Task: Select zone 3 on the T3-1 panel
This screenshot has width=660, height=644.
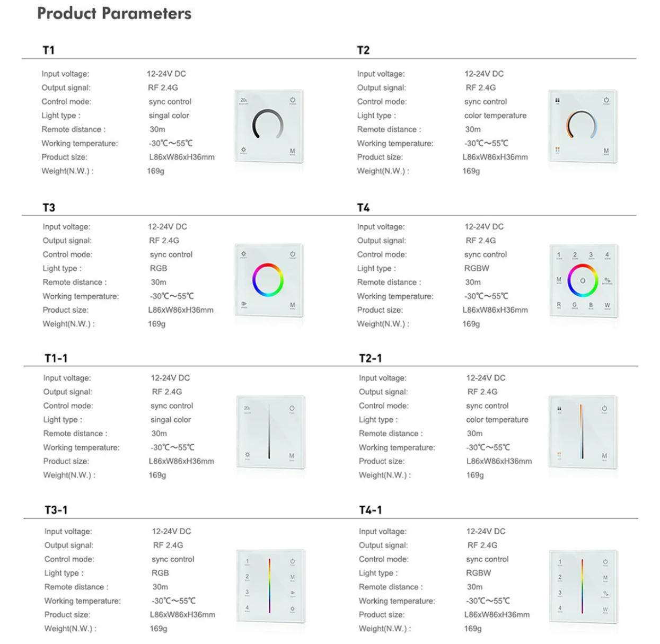Action: (x=247, y=593)
